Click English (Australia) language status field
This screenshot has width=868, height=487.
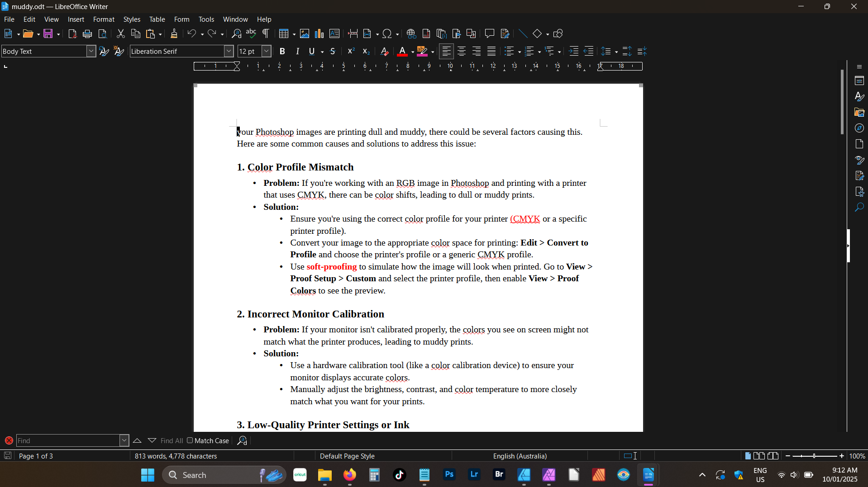[x=520, y=456]
